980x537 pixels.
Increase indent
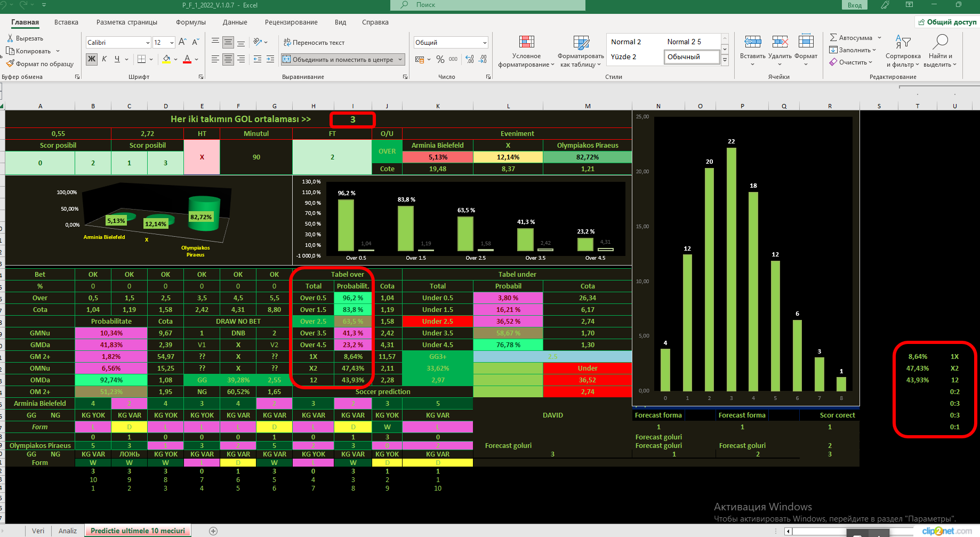click(x=270, y=59)
